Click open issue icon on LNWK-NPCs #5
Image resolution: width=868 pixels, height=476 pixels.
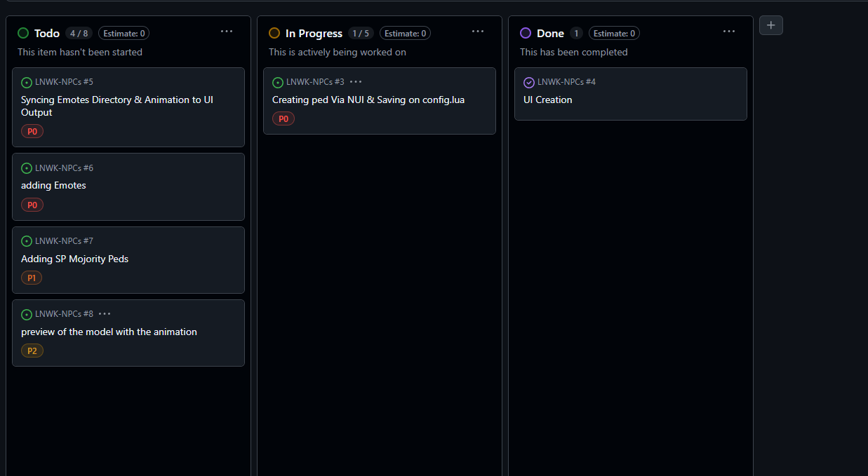[x=27, y=83]
